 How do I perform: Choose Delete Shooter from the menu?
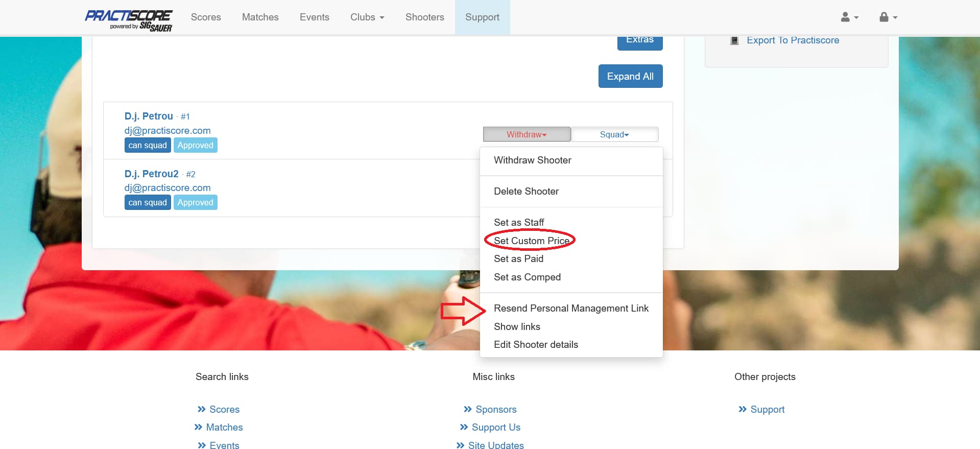[571, 192]
